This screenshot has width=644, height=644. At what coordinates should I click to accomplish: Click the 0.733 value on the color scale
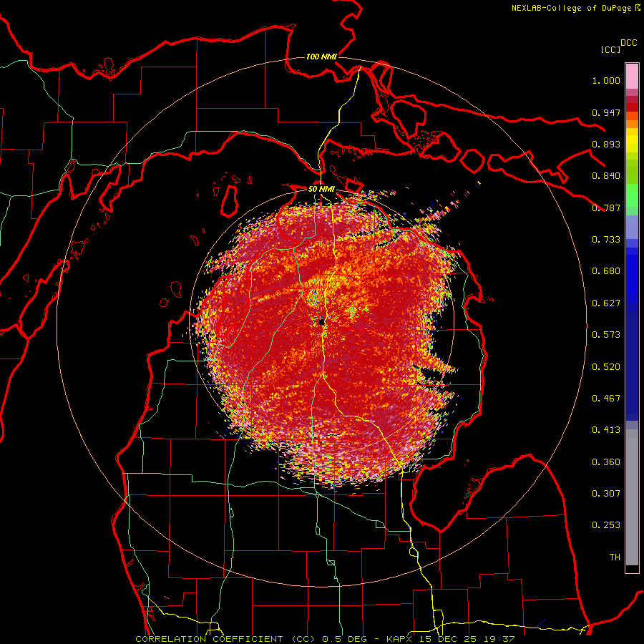pos(606,240)
